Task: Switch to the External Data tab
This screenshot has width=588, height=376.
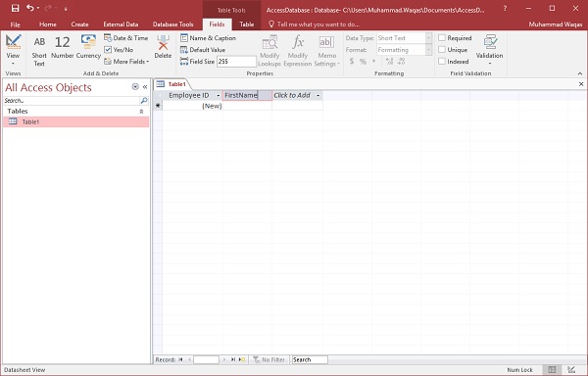Action: coord(121,23)
